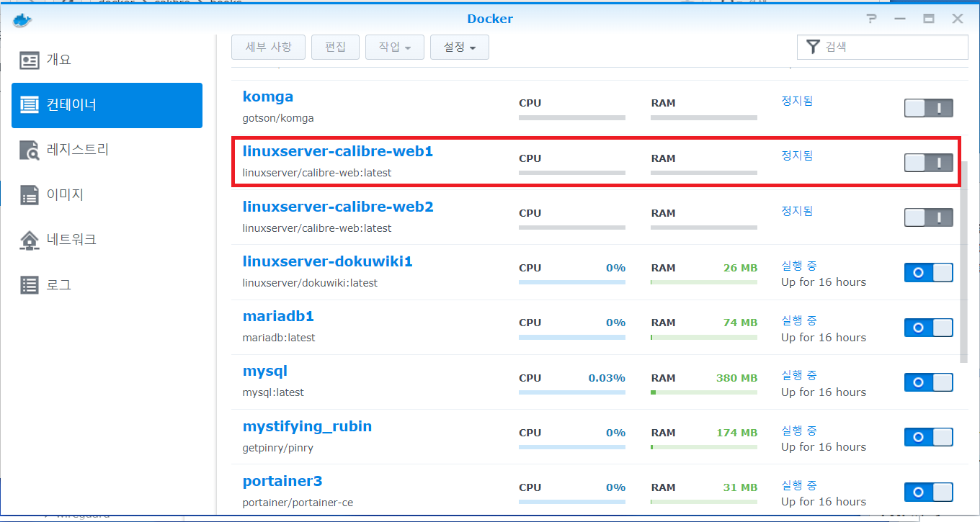The height and width of the screenshot is (522, 980).
Task: Click the Docker window title text
Action: coord(490,19)
